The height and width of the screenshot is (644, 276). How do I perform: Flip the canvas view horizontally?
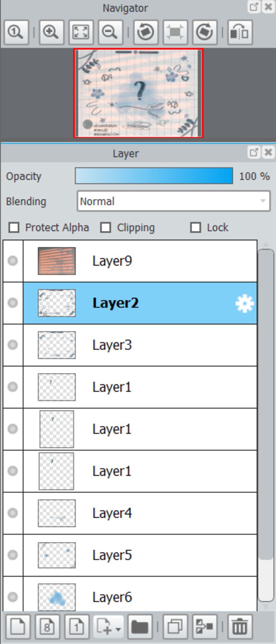click(240, 32)
